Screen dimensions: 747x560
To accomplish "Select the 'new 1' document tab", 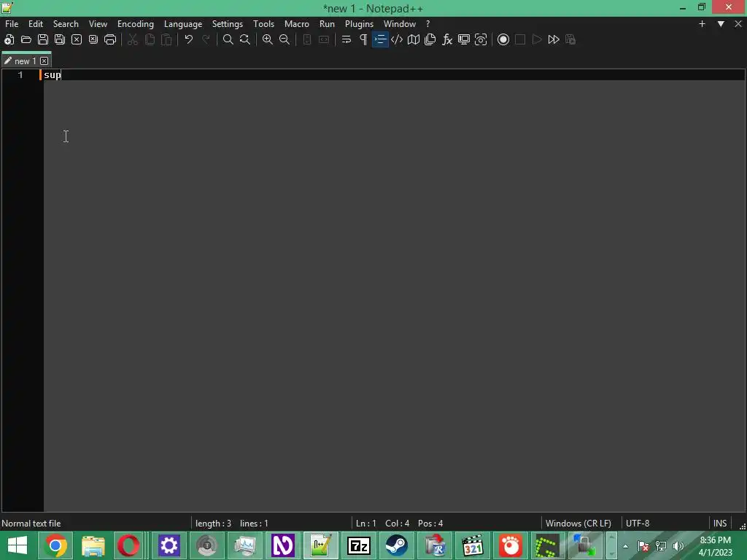I will (x=26, y=61).
